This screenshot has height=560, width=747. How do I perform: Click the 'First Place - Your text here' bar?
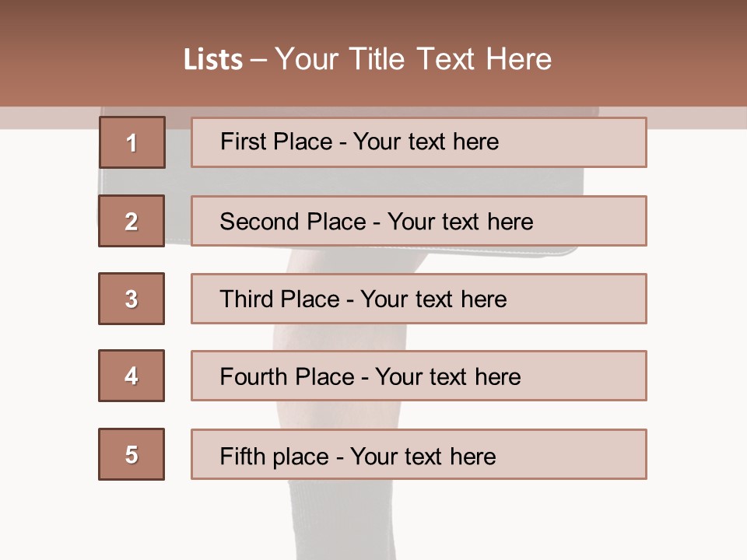[419, 142]
